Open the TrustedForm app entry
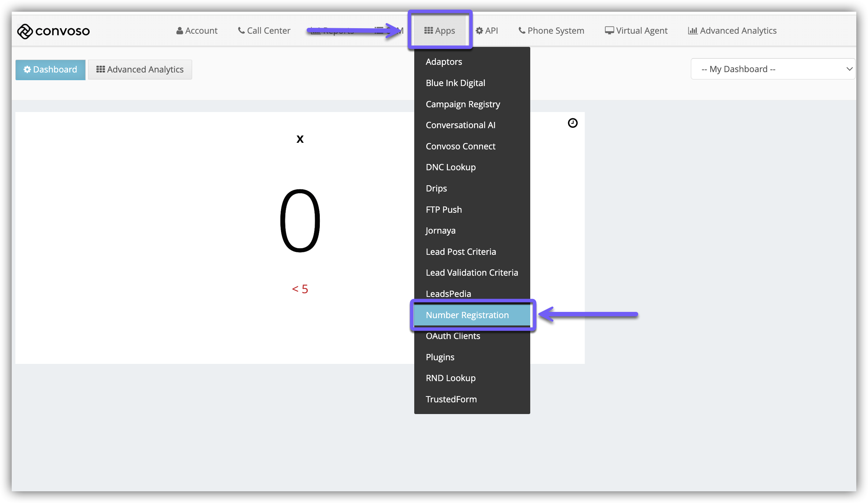 [x=451, y=399]
